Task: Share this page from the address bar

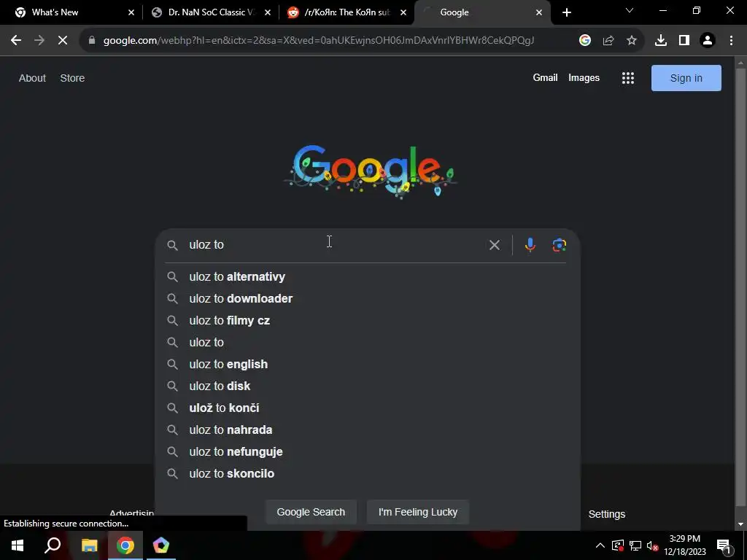Action: click(x=608, y=41)
